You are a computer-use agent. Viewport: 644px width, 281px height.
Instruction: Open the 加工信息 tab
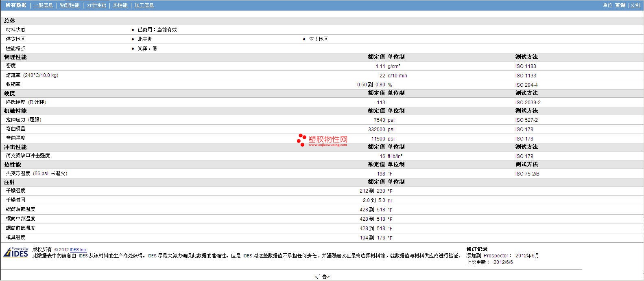(144, 5)
